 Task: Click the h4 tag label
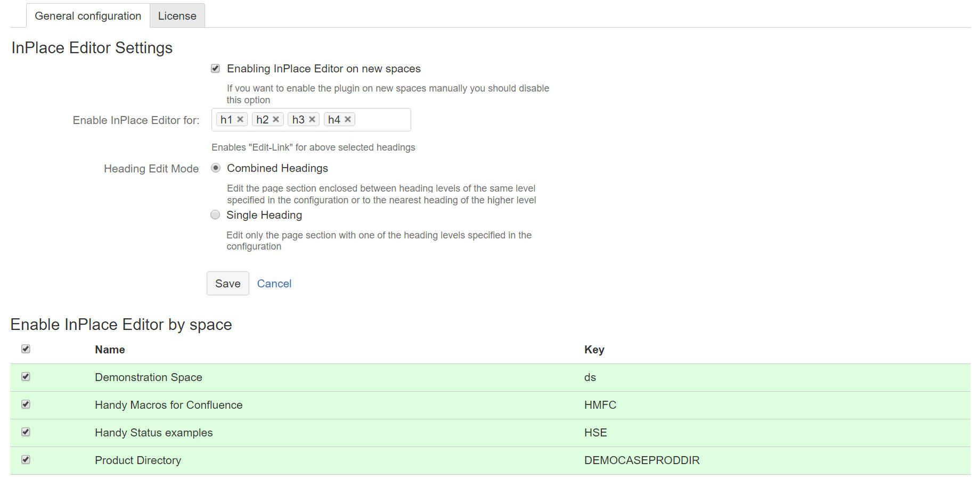coord(334,120)
